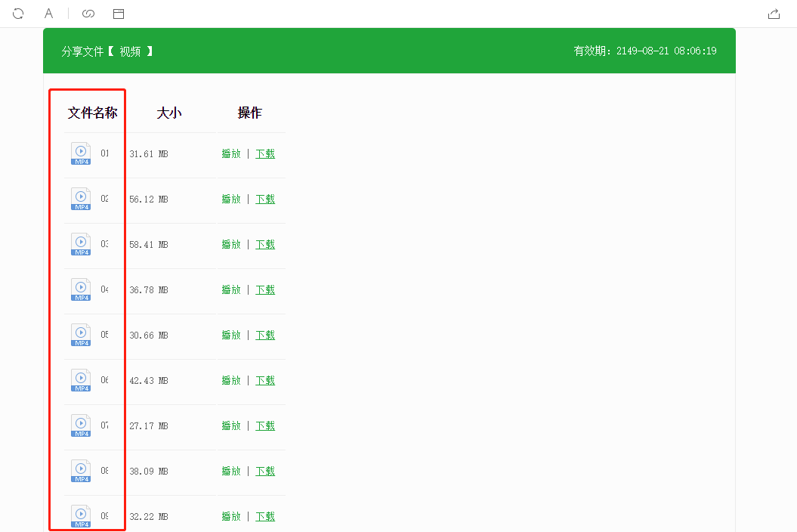
Task: Play the 30.66 MB video
Action: point(231,335)
